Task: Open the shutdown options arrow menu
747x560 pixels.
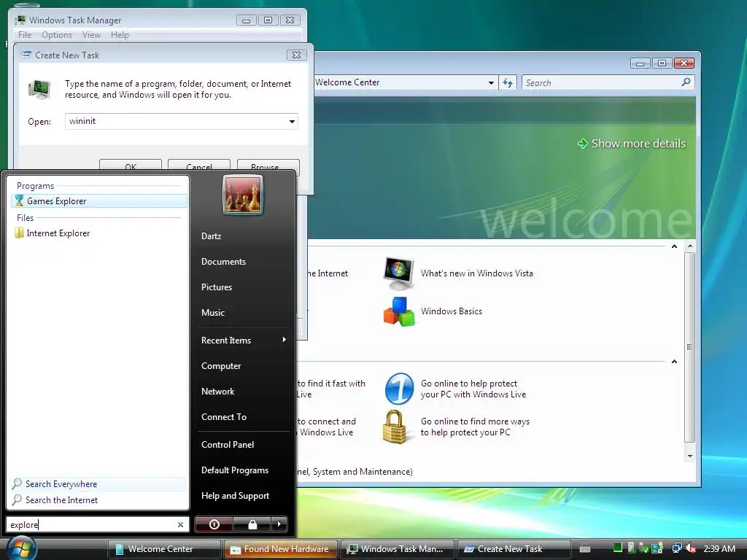Action: coord(279,524)
